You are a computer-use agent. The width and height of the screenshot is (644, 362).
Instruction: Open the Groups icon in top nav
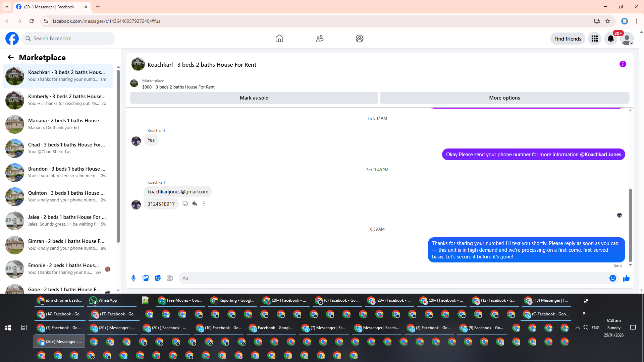pyautogui.click(x=360, y=39)
